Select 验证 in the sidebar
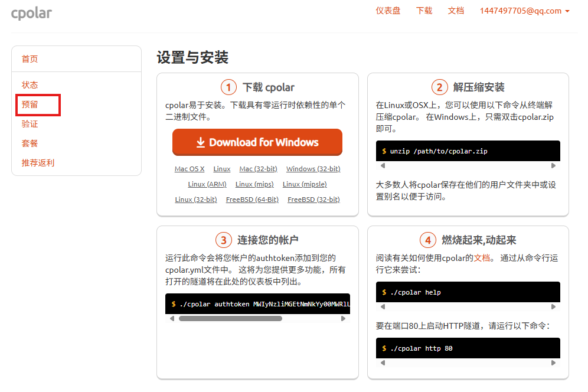The height and width of the screenshot is (392, 588). click(x=30, y=124)
